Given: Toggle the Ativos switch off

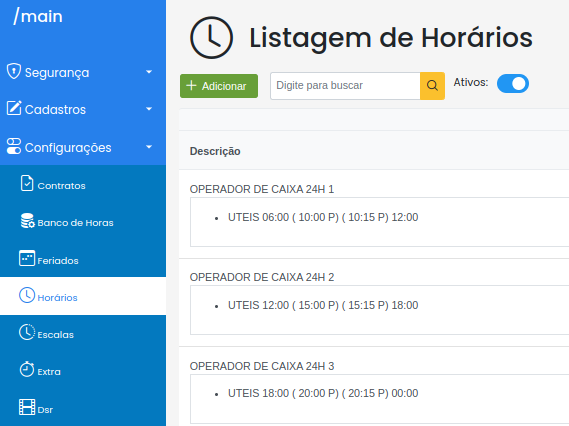Looking at the screenshot, I should [513, 83].
